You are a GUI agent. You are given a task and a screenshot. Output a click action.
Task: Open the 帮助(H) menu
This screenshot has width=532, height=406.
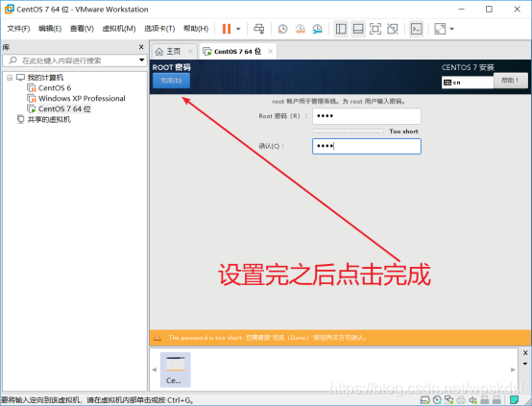tap(196, 29)
